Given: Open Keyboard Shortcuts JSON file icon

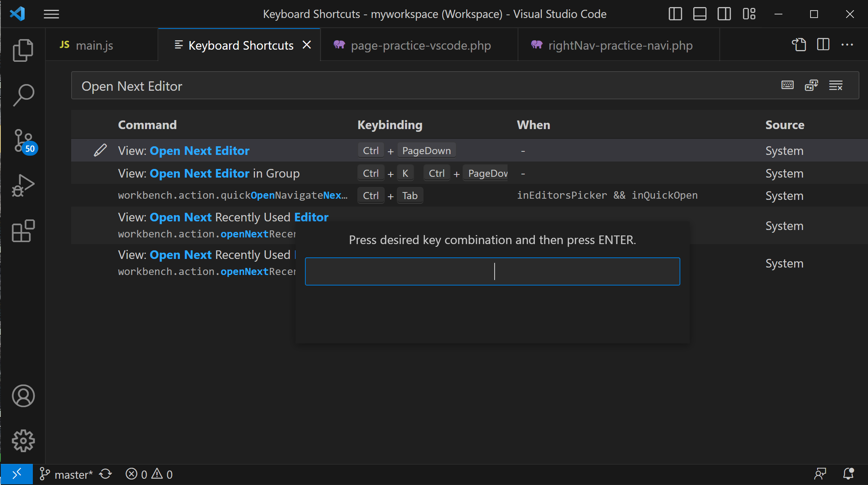Looking at the screenshot, I should coord(799,45).
